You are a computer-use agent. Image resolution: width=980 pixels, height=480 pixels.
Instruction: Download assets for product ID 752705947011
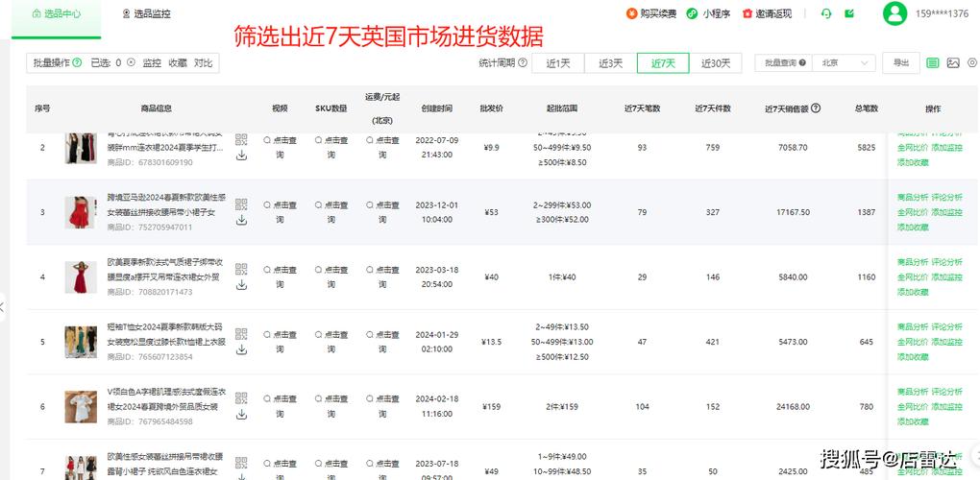click(241, 221)
